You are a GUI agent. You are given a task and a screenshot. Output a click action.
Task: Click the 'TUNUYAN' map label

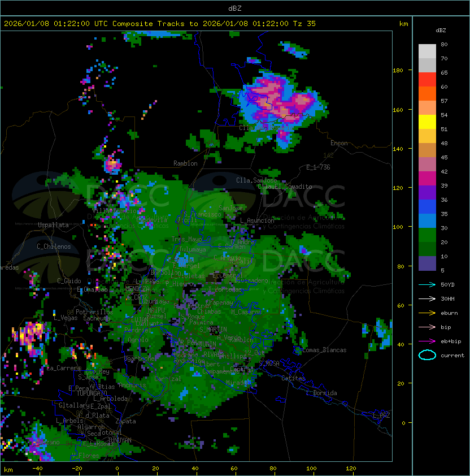coord(120,440)
